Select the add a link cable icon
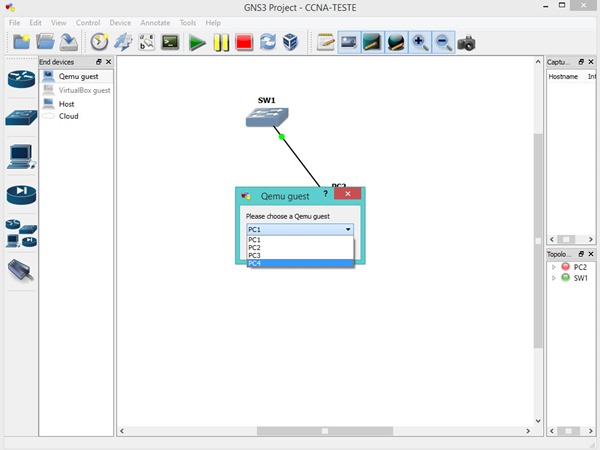Image resolution: width=600 pixels, height=450 pixels. tap(21, 270)
